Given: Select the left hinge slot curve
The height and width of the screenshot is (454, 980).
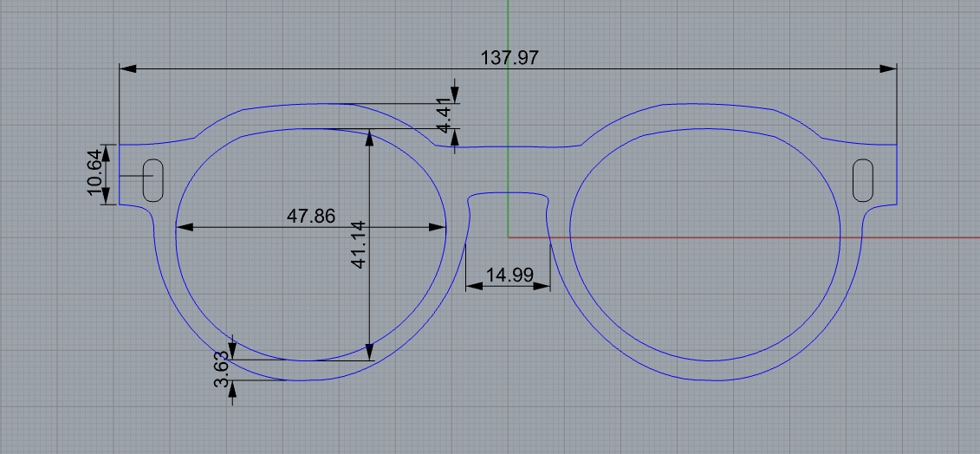Looking at the screenshot, I should click(153, 180).
